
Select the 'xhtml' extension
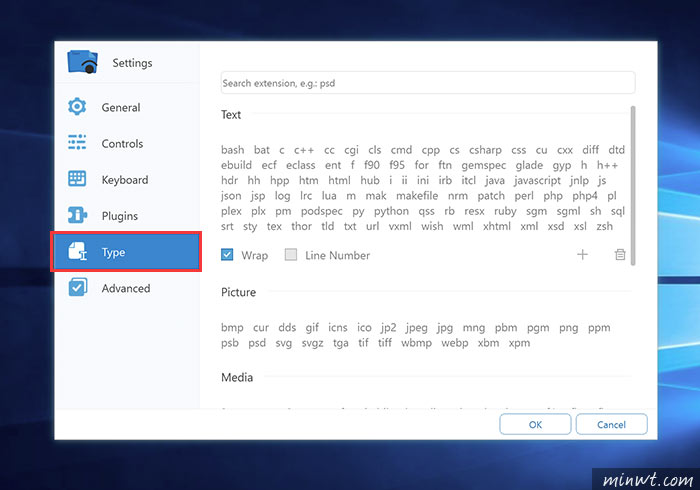[496, 226]
